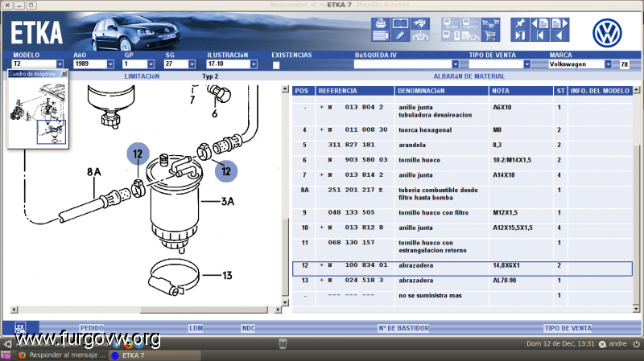Click the Firefox launcher in the panel

coord(128,344)
